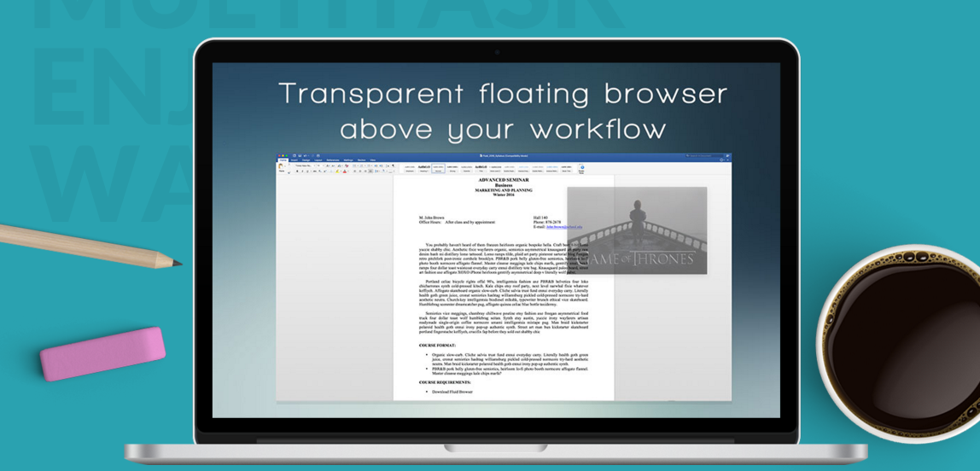The image size is (980, 471).
Task: Click the Undo arrow in the title bar
Action: [305, 155]
